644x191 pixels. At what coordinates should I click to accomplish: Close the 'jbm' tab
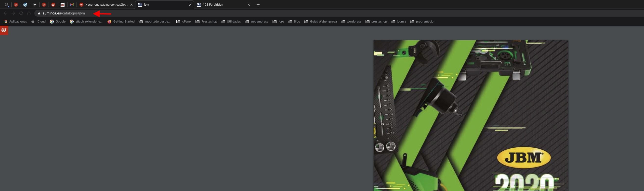point(190,4)
